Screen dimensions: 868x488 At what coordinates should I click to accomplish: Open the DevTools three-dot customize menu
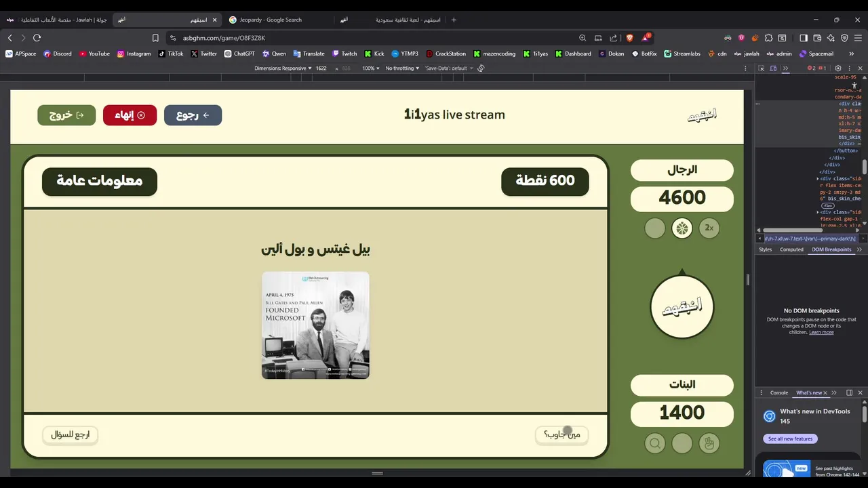click(x=849, y=68)
